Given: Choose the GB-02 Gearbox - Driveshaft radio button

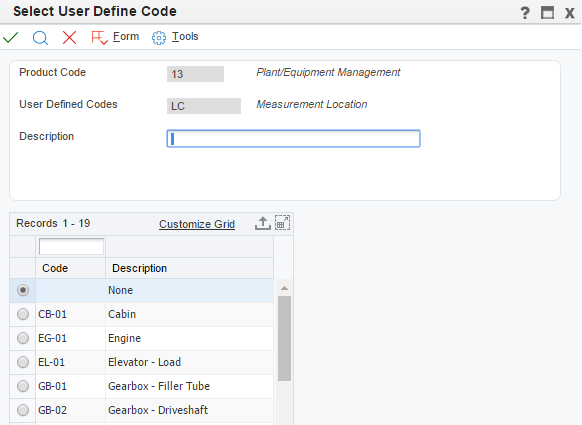Looking at the screenshot, I should [x=23, y=410].
